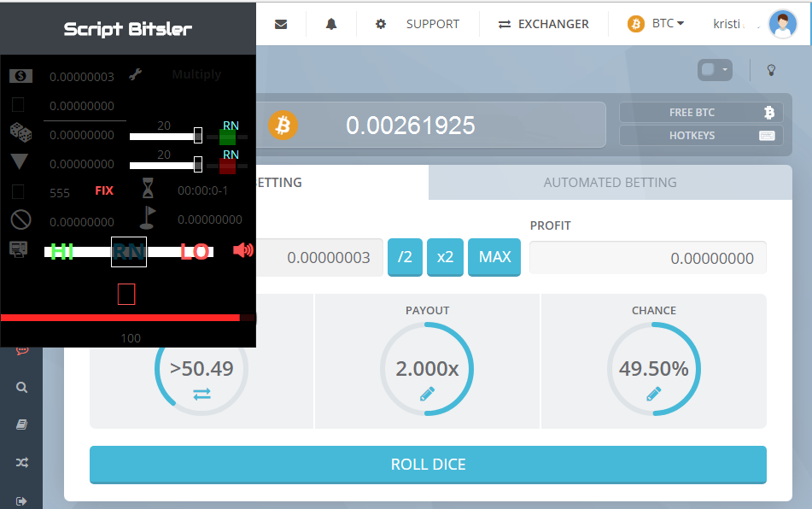The image size is (812, 509).
Task: Click the PROFIT field
Action: point(648,258)
